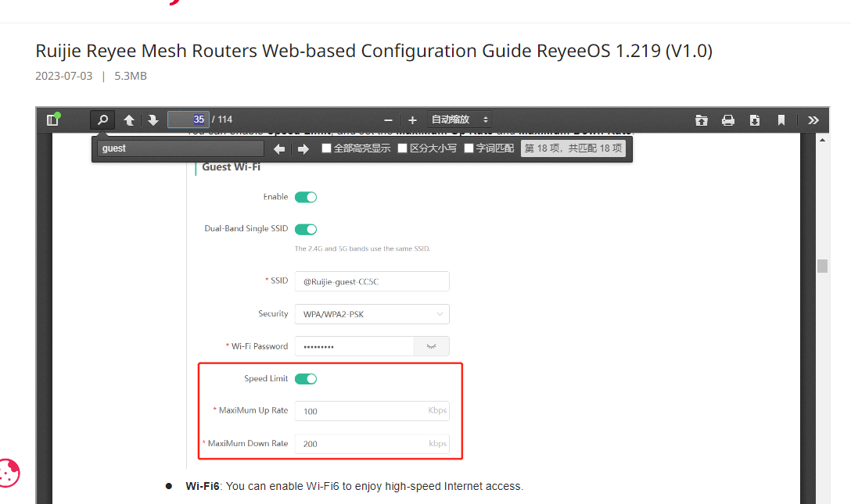
Task: Open the find-in-document search tool
Action: 102,120
